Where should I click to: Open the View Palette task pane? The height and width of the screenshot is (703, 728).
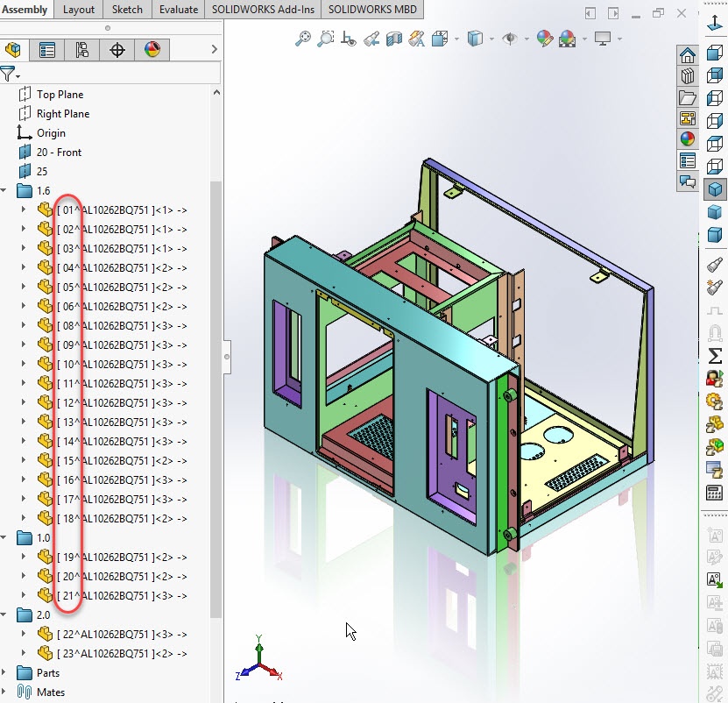pyautogui.click(x=688, y=118)
